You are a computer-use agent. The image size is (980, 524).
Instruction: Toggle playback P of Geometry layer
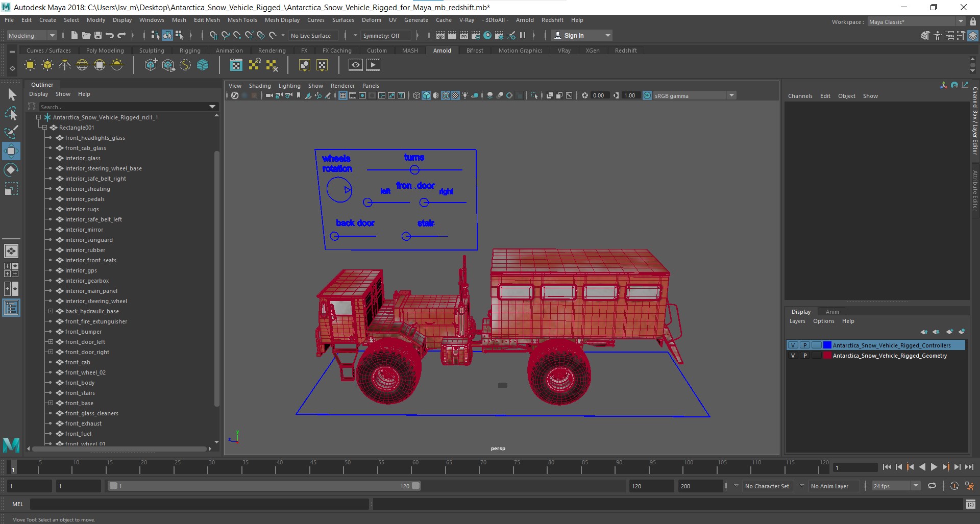(805, 356)
